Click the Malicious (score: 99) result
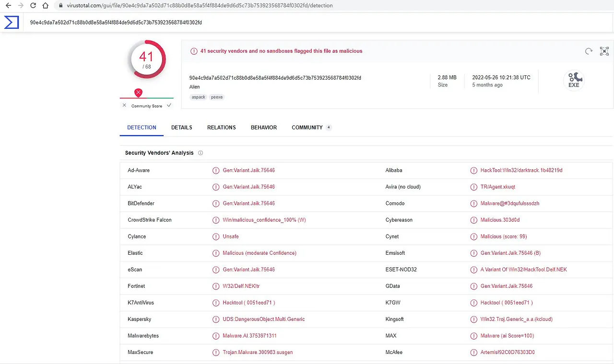 tap(504, 236)
